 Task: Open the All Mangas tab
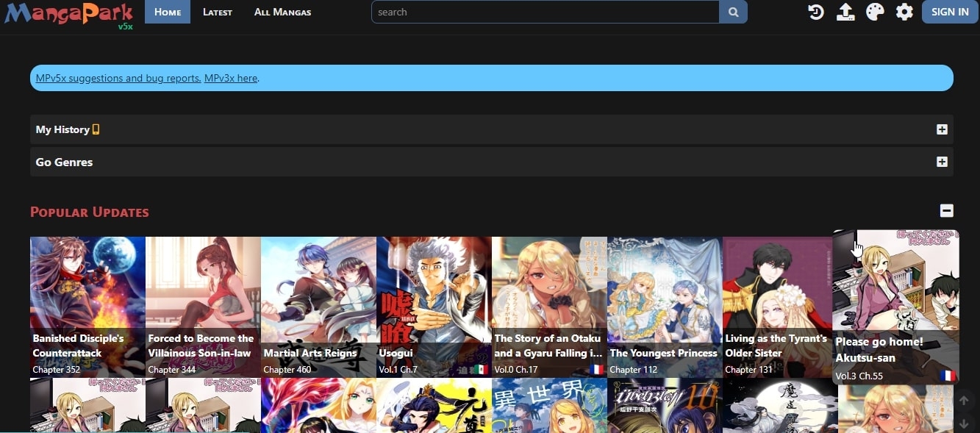click(x=282, y=12)
